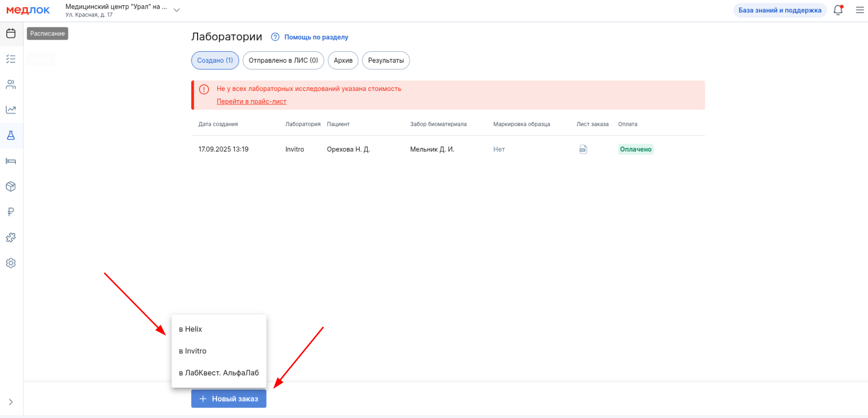
Task: Expand the clinic selector dropdown chevron
Action: point(177,10)
